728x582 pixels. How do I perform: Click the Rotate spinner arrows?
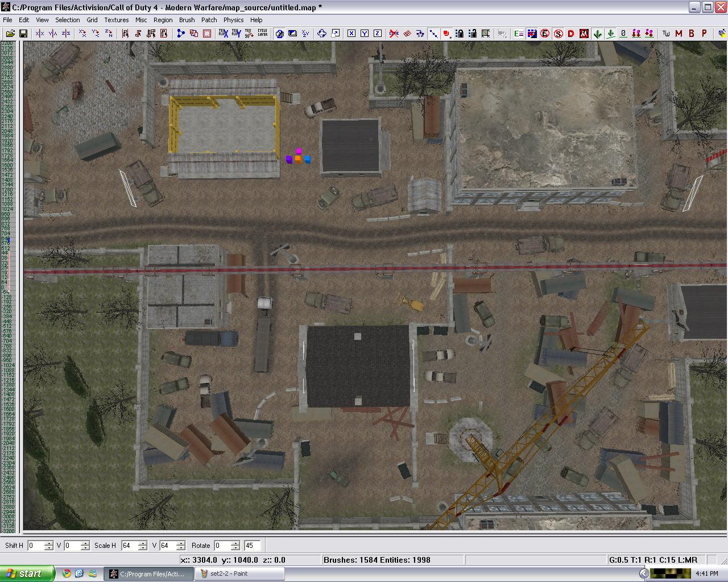coord(235,546)
